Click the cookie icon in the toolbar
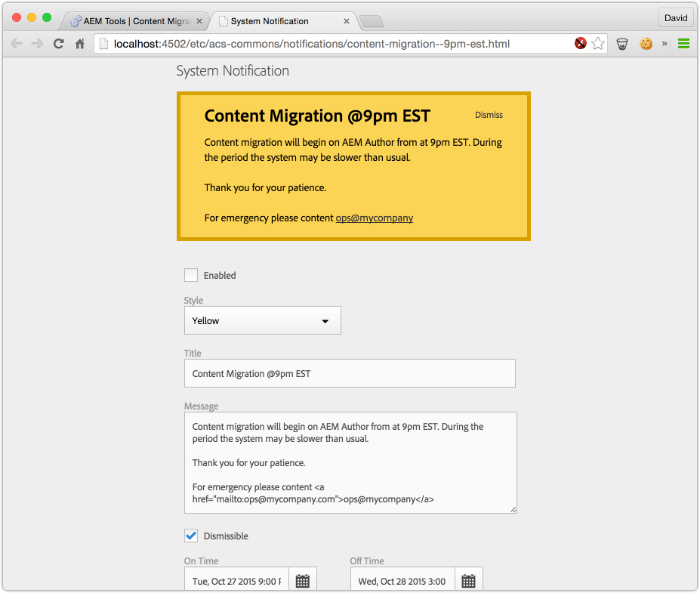 pyautogui.click(x=646, y=44)
